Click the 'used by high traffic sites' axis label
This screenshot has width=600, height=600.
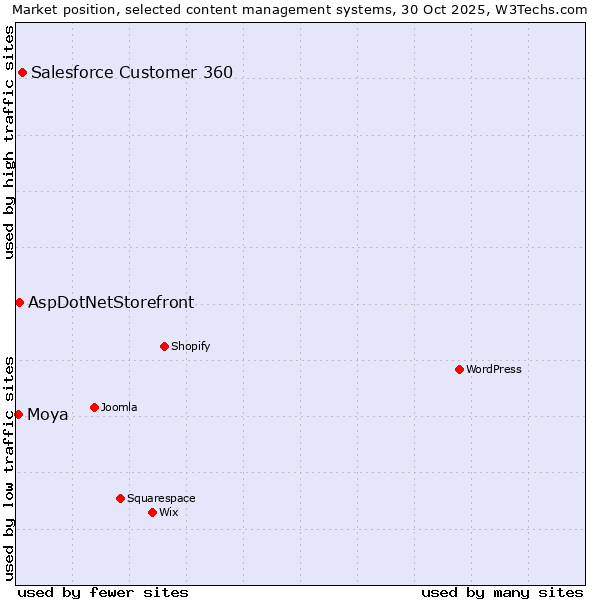(x=10, y=142)
